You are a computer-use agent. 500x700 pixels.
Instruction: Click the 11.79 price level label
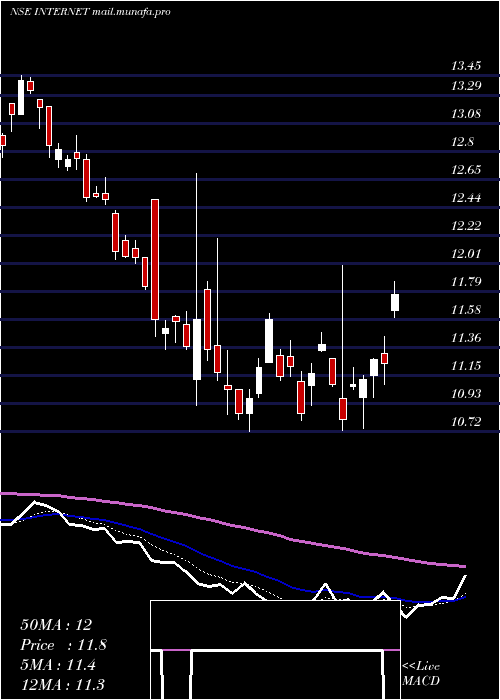coord(466,282)
